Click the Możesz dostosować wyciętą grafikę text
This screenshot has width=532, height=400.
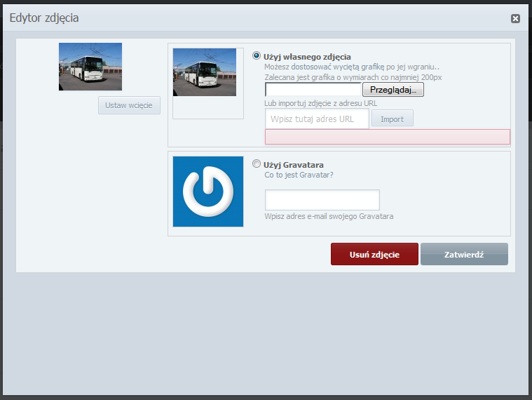(351, 67)
